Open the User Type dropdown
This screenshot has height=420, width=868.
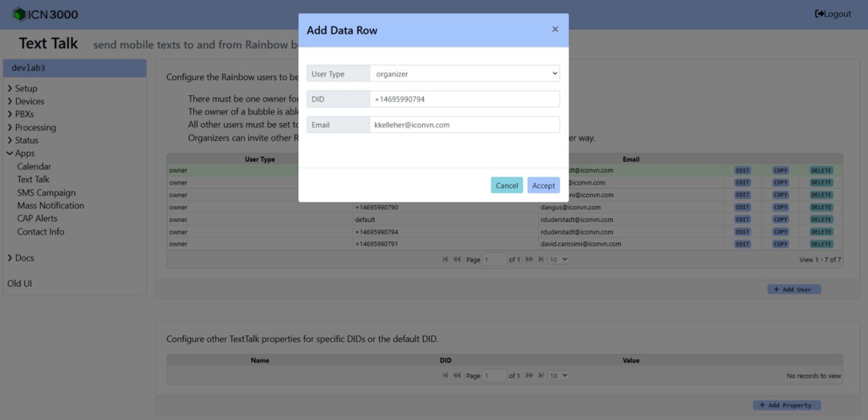[x=464, y=74]
